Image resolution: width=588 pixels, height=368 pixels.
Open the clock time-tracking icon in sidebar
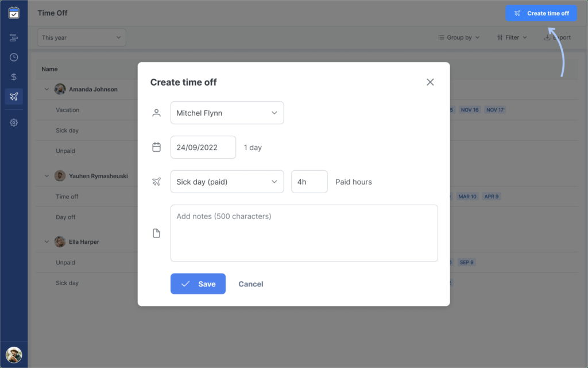14,57
